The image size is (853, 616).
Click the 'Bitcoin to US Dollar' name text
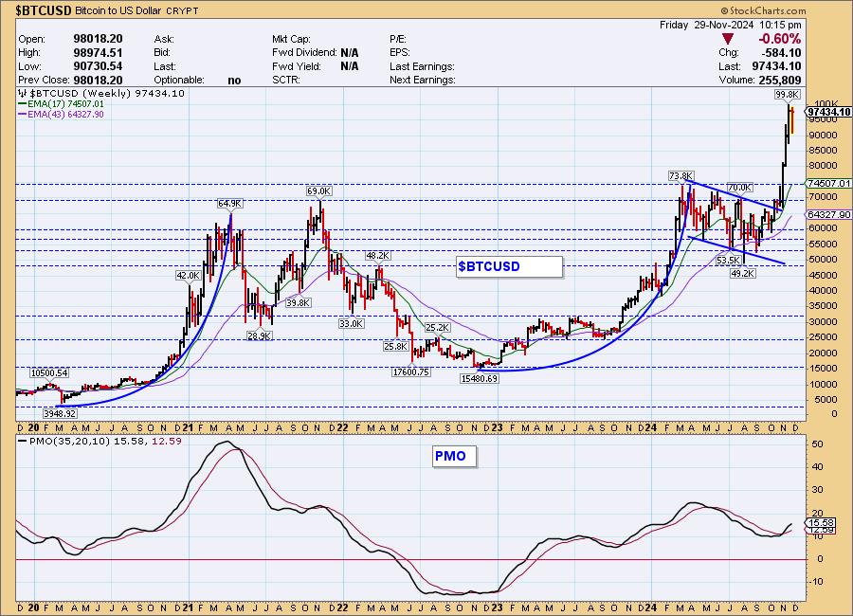point(118,10)
